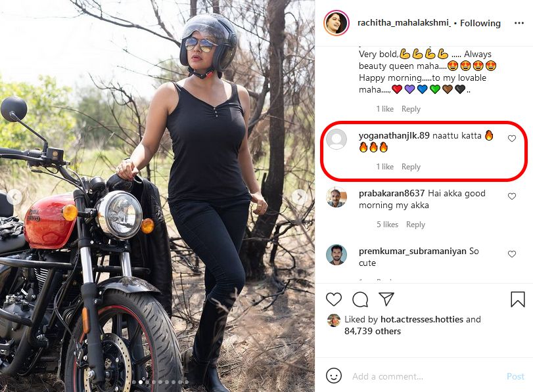Like prabakaran8637's comment
Screen dimensions: 533x392
tap(512, 196)
